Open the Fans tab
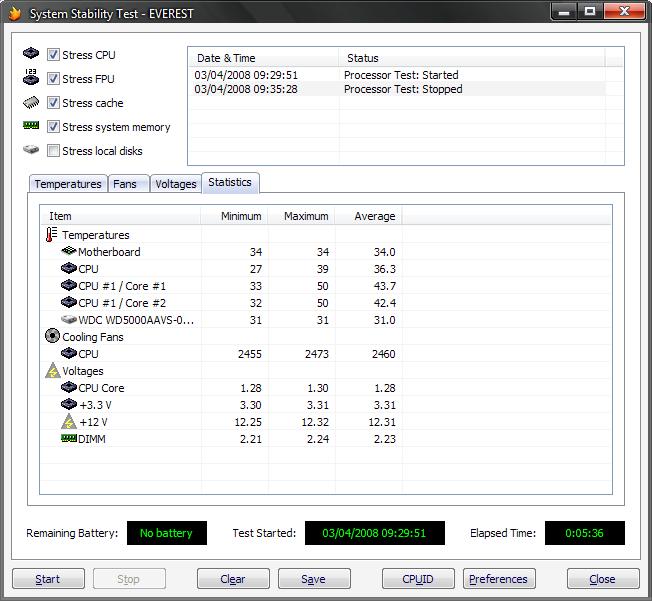Screen dimensions: 652x601 click(128, 184)
